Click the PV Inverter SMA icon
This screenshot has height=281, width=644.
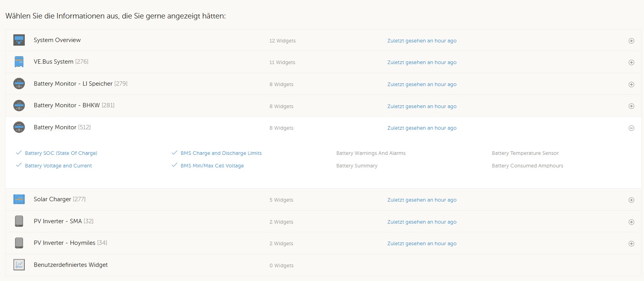tap(19, 221)
